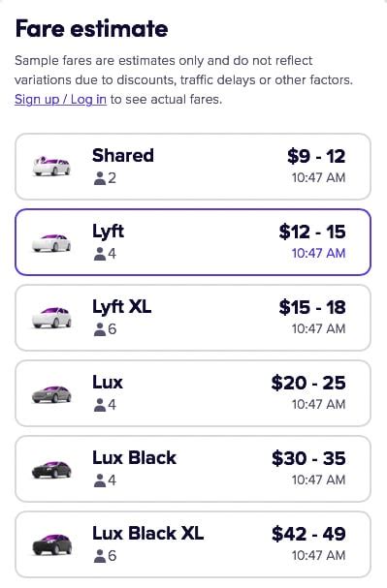Screen dimensions: 387x588
Task: Select the Shared ride option
Action: [193, 167]
